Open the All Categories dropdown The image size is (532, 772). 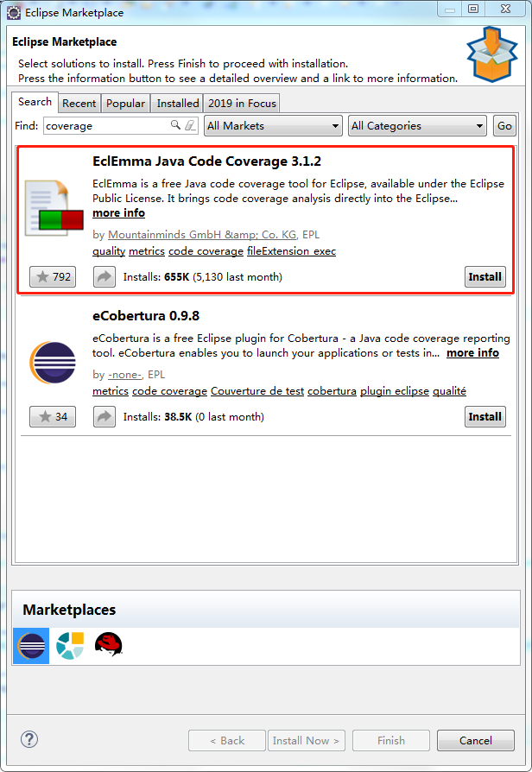tap(417, 125)
